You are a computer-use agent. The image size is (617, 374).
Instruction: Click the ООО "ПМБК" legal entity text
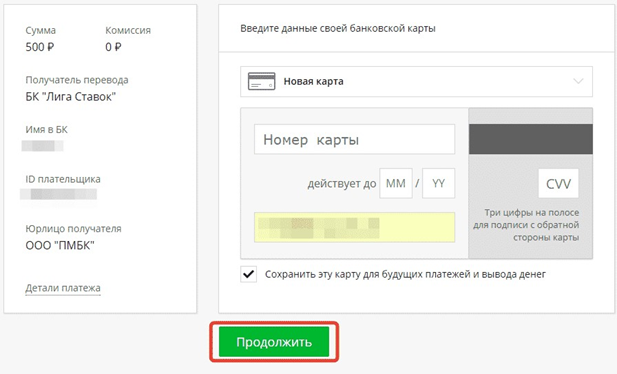point(60,246)
